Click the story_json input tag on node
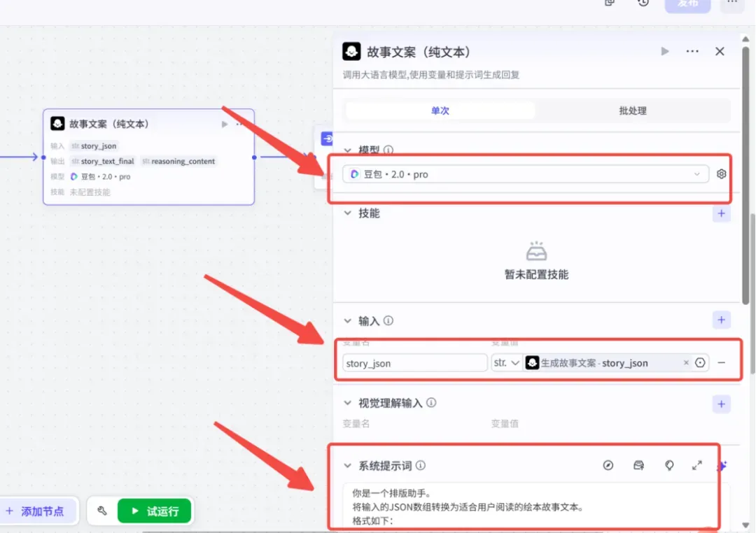The image size is (756, 533). [x=94, y=145]
